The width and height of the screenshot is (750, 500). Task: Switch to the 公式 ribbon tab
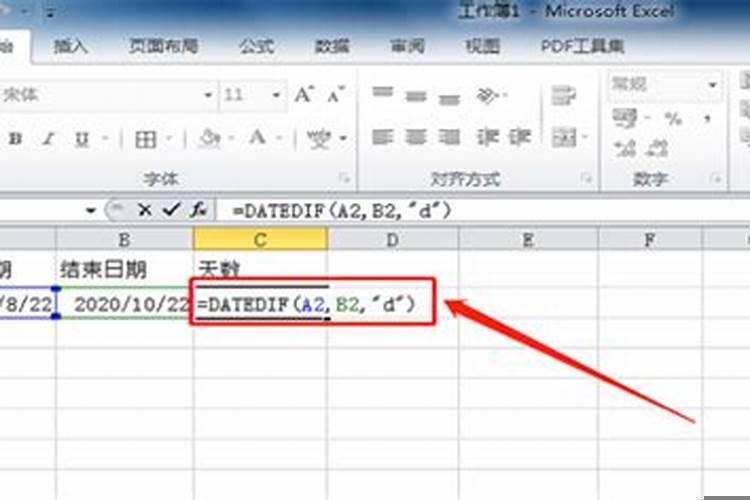(x=257, y=46)
